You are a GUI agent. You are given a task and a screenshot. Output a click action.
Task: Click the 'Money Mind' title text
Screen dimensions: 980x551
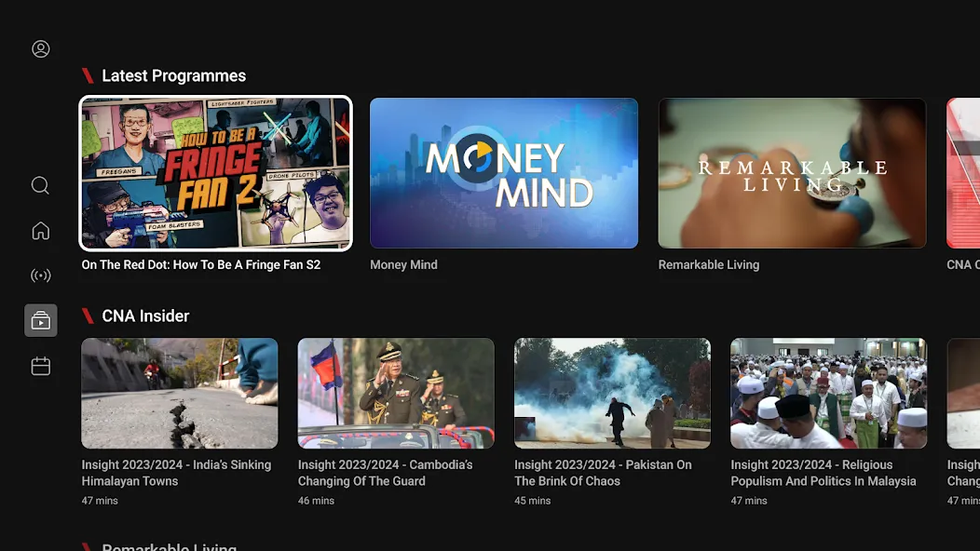point(403,265)
